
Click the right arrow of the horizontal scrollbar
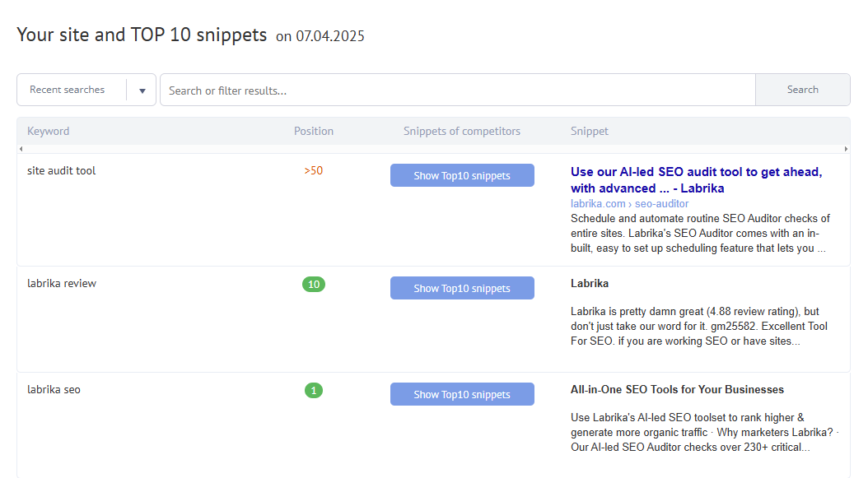(846, 149)
